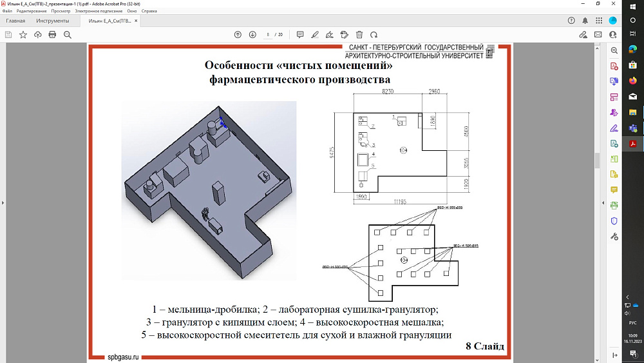
Task: Open the Редактирование menu
Action: pyautogui.click(x=32, y=11)
